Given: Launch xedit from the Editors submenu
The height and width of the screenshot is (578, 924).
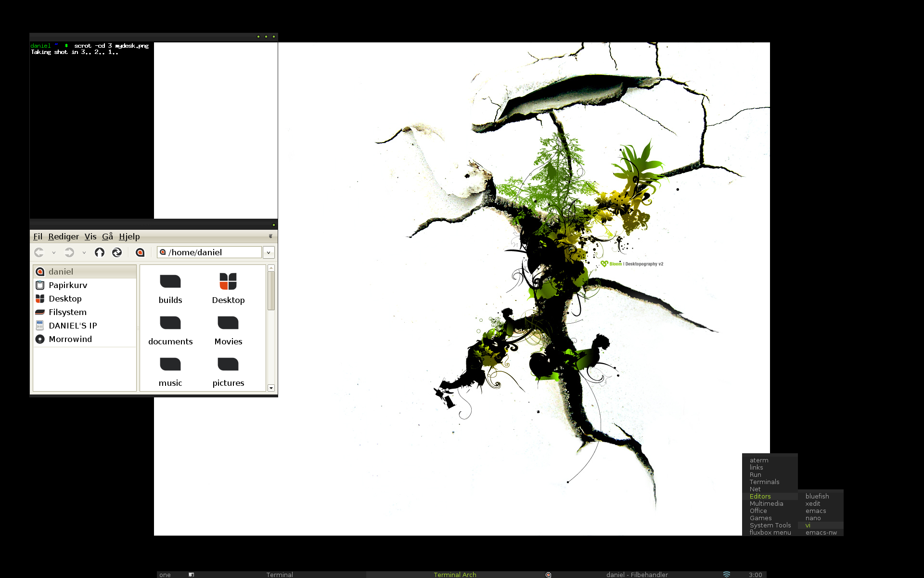Looking at the screenshot, I should (821, 504).
